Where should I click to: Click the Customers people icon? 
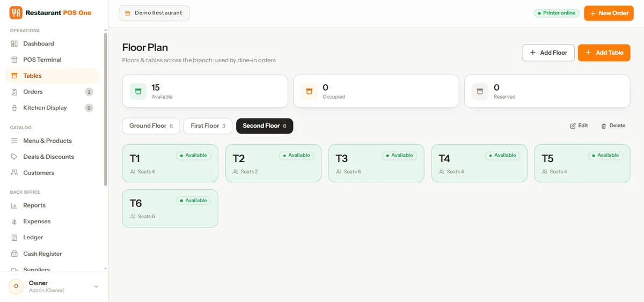click(x=14, y=173)
